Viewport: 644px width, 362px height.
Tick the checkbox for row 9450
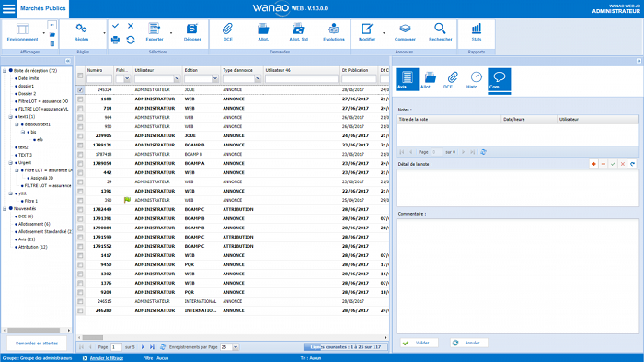80,264
